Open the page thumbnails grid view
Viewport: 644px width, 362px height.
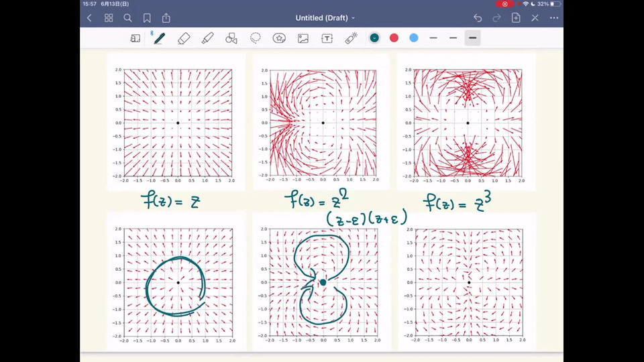point(109,18)
